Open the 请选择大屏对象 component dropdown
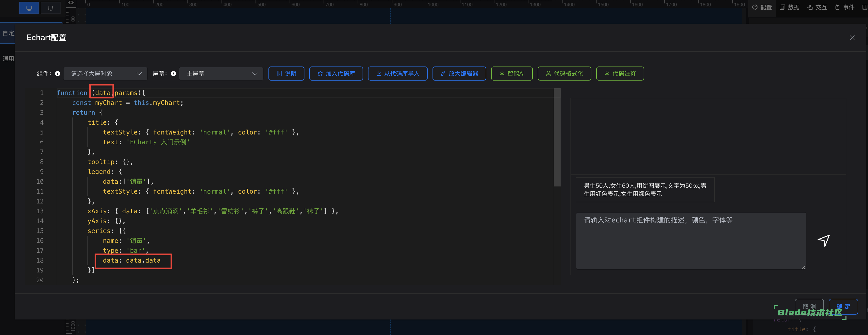868x335 pixels. 105,73
